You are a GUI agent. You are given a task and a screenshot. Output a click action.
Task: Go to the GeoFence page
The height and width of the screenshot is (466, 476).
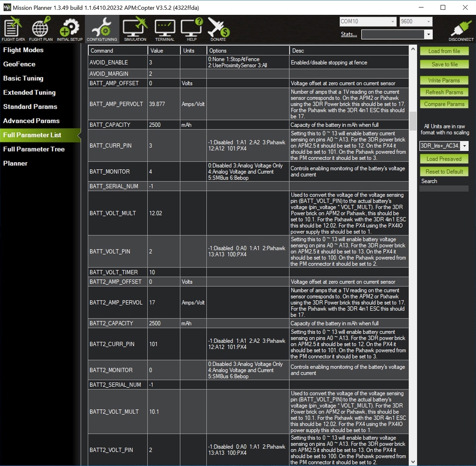19,64
